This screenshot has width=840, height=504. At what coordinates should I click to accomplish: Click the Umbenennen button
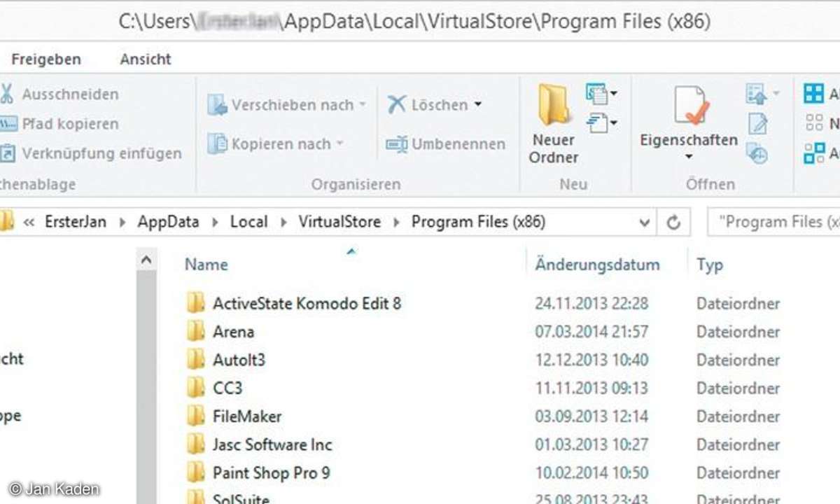[445, 144]
